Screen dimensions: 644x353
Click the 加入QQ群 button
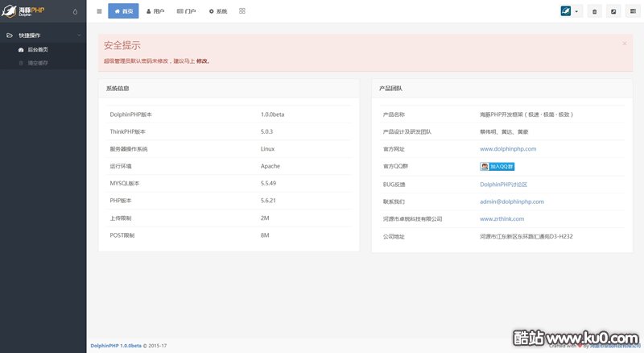tap(497, 166)
